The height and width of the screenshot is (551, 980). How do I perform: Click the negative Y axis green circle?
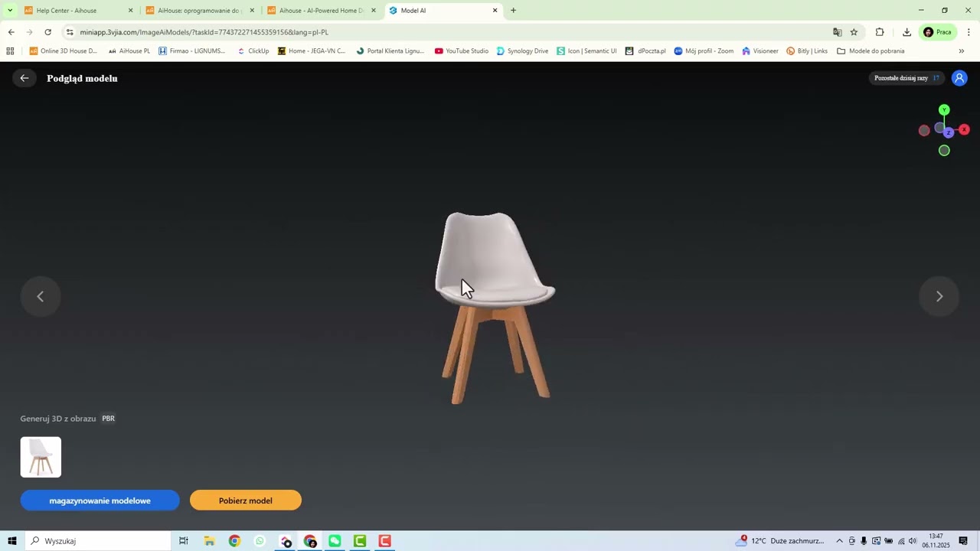tap(944, 151)
